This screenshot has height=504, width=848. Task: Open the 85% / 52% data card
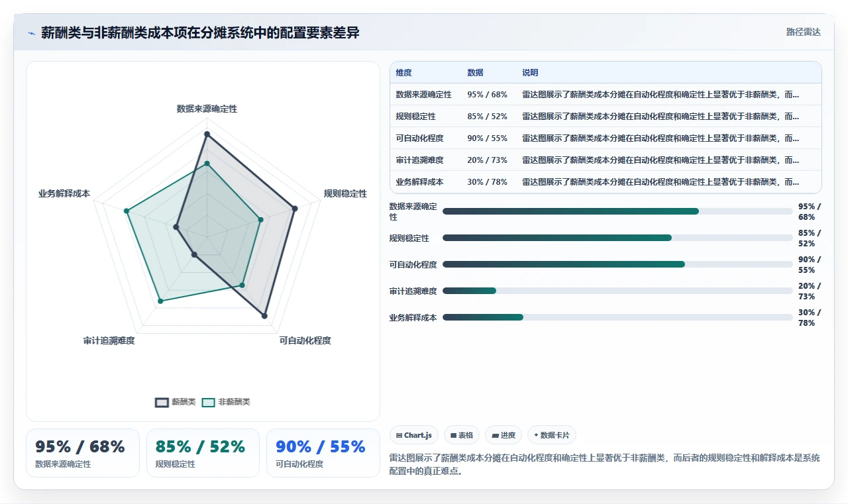click(x=203, y=453)
